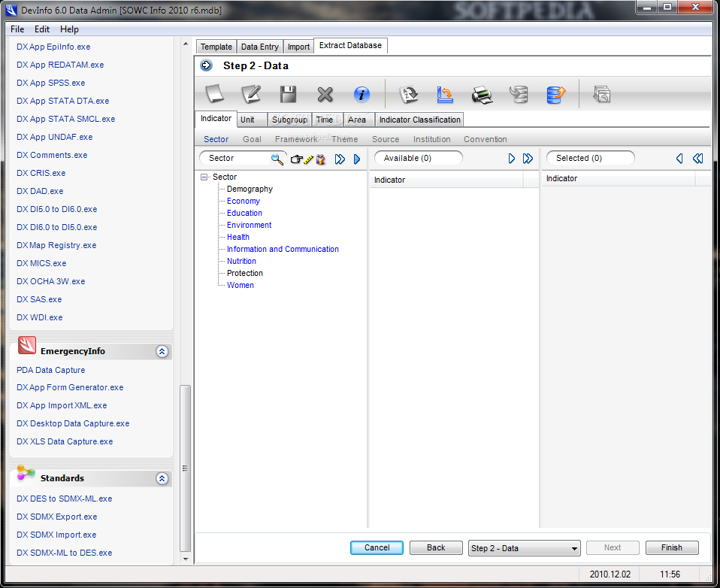Click the colorful figures icon beside ruler
Screen dimensions: 720x588
320,159
